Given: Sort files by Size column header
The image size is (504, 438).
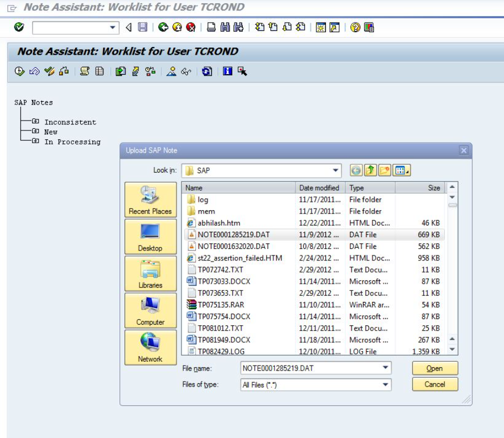Looking at the screenshot, I should click(420, 188).
